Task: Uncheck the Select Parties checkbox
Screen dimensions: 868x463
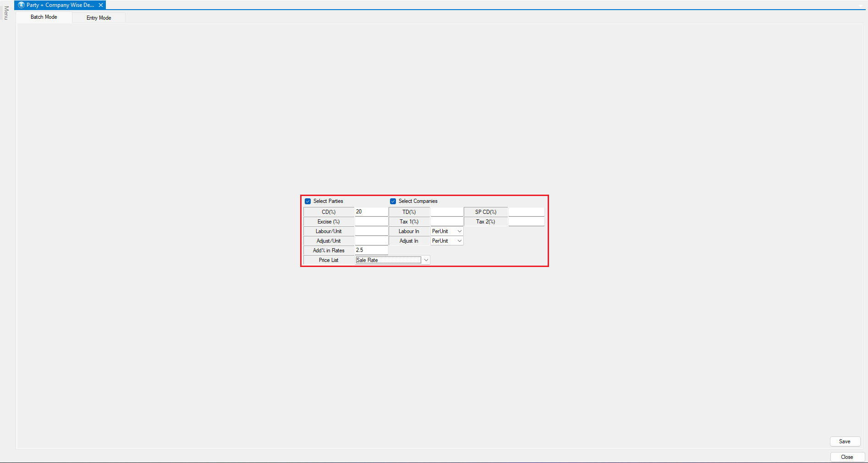Action: pyautogui.click(x=308, y=201)
